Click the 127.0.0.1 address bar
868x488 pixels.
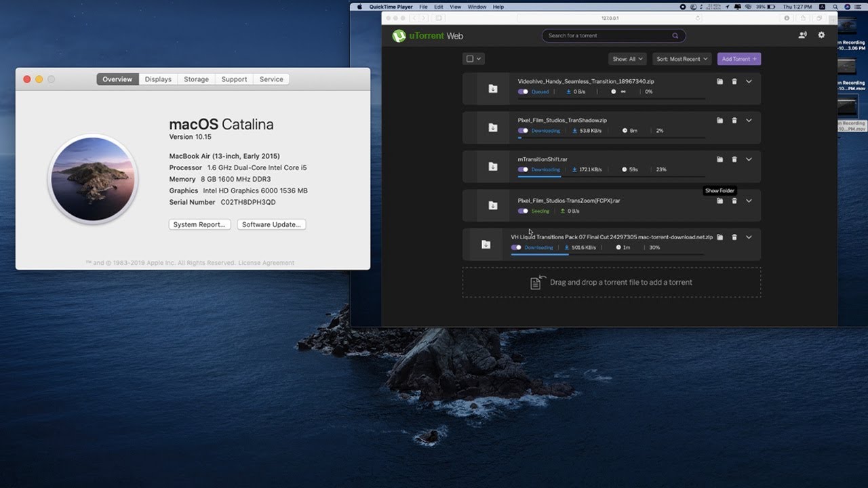pyautogui.click(x=611, y=18)
